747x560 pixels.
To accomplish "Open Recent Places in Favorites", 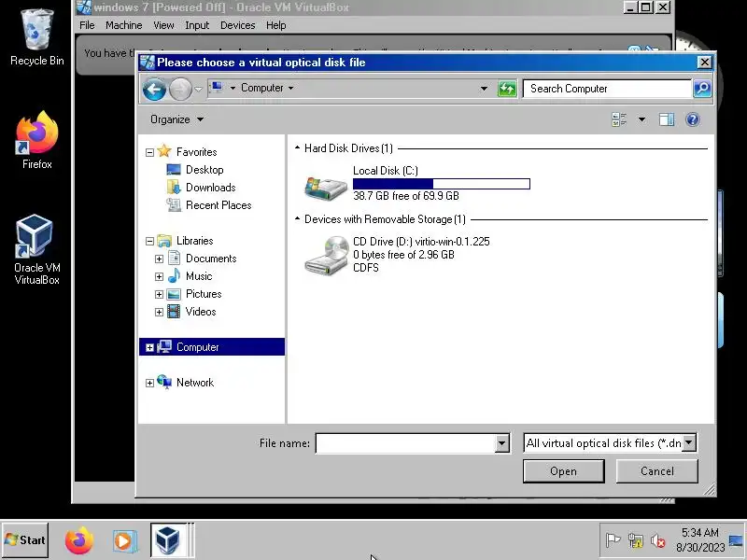I will [218, 205].
